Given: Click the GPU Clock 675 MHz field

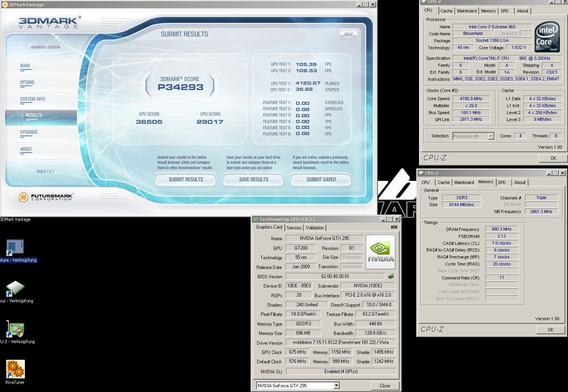Looking at the screenshot, I should (x=298, y=352).
